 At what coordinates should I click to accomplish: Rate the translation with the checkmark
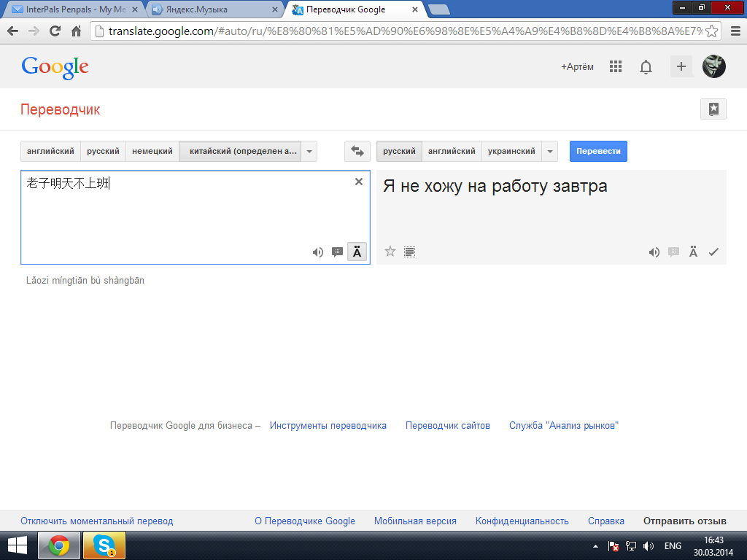pyautogui.click(x=713, y=252)
